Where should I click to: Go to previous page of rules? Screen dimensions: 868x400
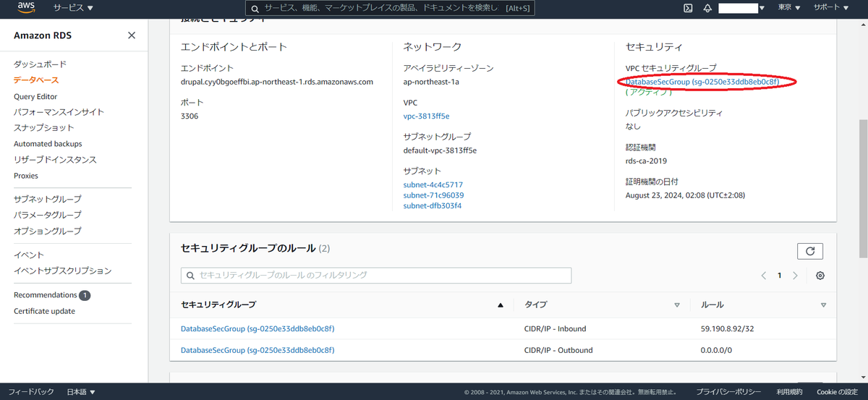[763, 276]
